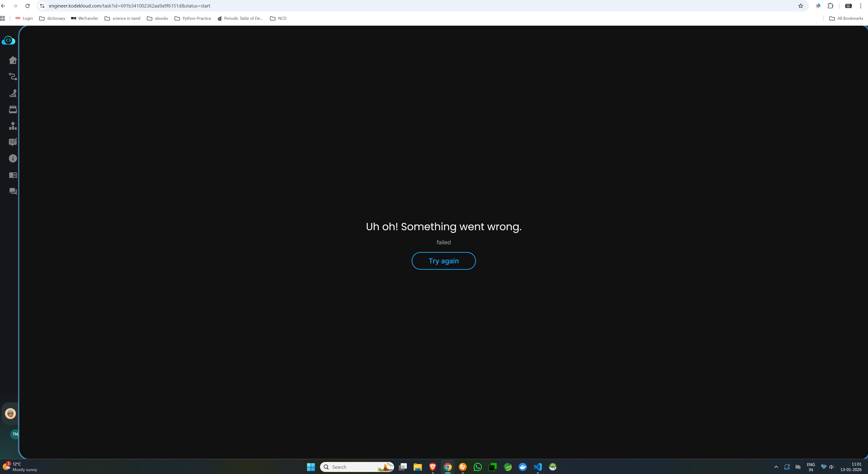This screenshot has height=474, width=868.
Task: Click the rocket growth chart icon
Action: click(x=13, y=93)
